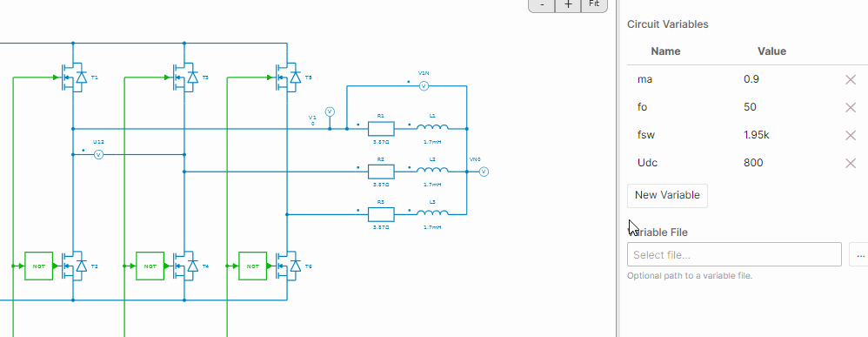This screenshot has width=868, height=337.
Task: Select resistor R3
Action: click(381, 214)
